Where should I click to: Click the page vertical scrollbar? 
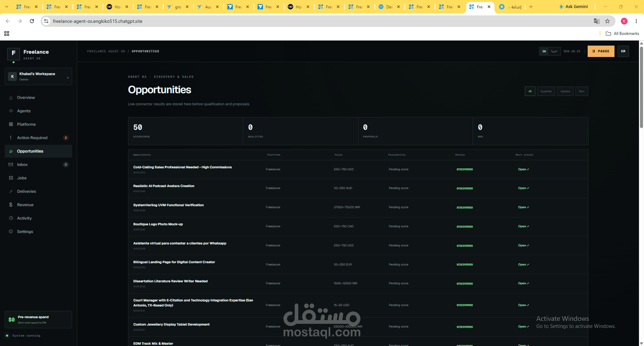[642, 87]
